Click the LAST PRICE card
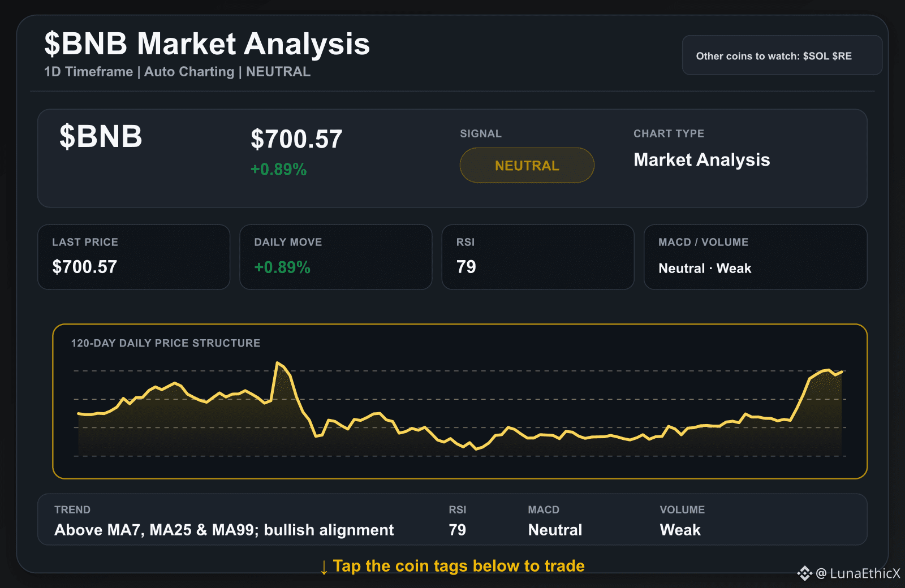The image size is (905, 588). (x=133, y=257)
